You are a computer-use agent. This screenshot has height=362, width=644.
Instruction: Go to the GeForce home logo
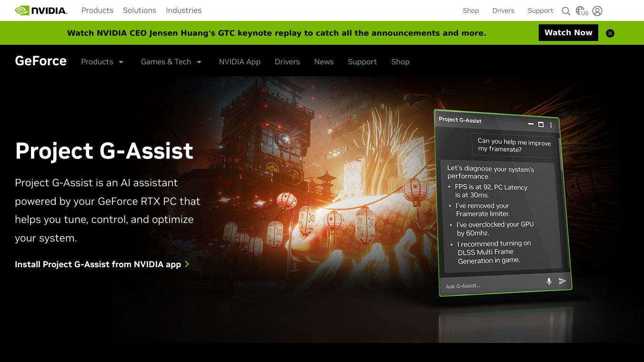[41, 61]
